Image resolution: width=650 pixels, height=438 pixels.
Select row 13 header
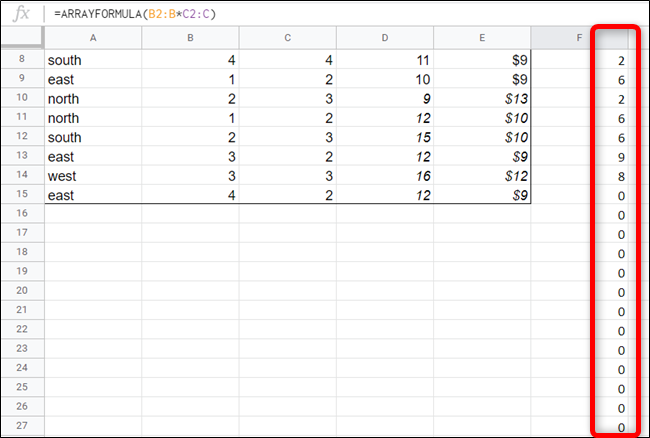tap(22, 156)
